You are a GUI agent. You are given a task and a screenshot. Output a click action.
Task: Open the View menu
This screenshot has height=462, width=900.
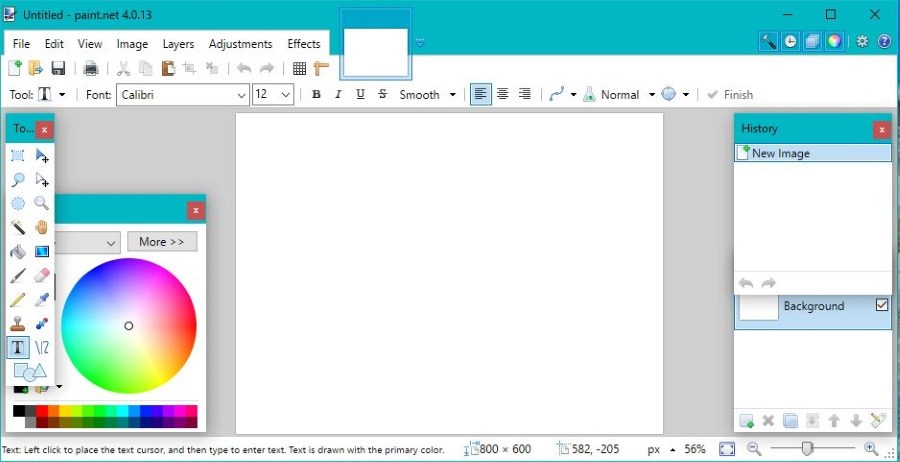(90, 44)
